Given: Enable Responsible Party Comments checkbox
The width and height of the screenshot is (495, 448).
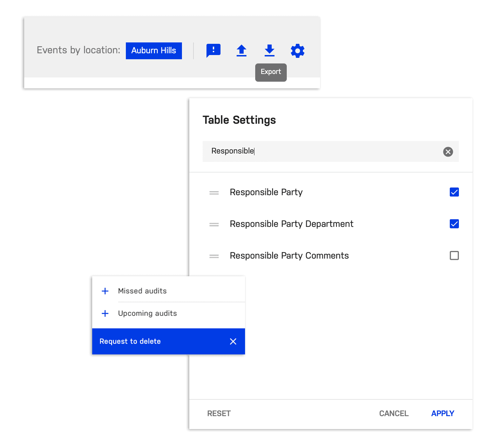Looking at the screenshot, I should tap(454, 256).
